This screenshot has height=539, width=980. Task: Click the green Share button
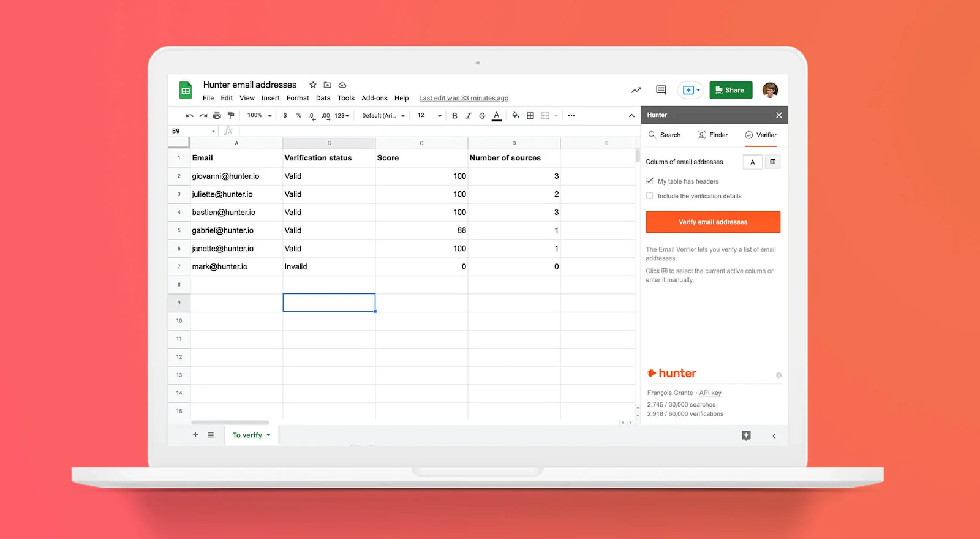[x=731, y=90]
